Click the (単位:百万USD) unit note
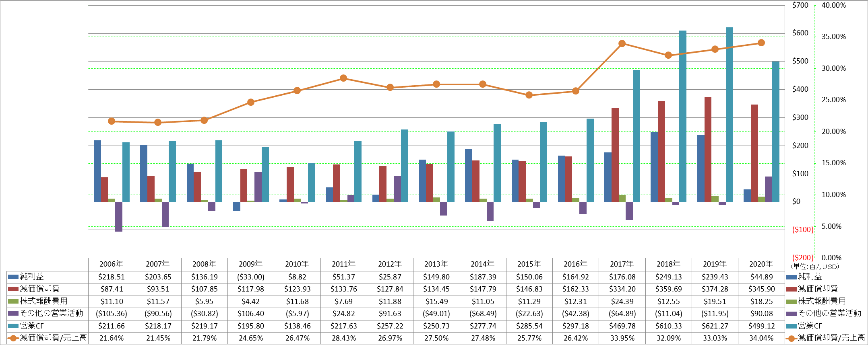The height and width of the screenshot is (345, 868). (815, 267)
